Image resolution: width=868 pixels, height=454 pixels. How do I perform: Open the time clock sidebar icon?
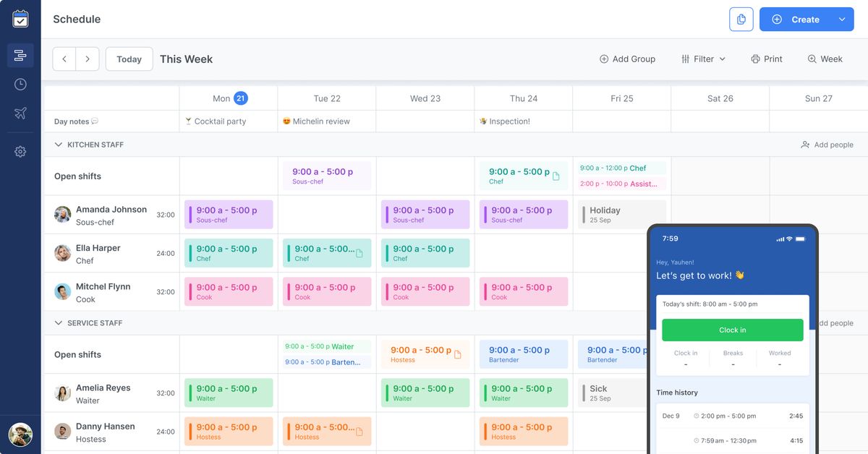coord(20,85)
